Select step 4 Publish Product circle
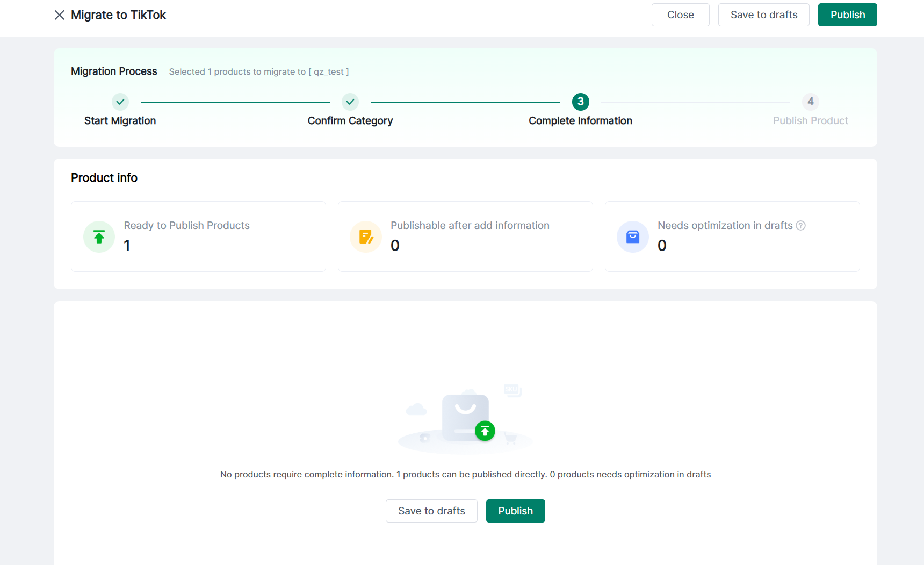 coord(810,102)
